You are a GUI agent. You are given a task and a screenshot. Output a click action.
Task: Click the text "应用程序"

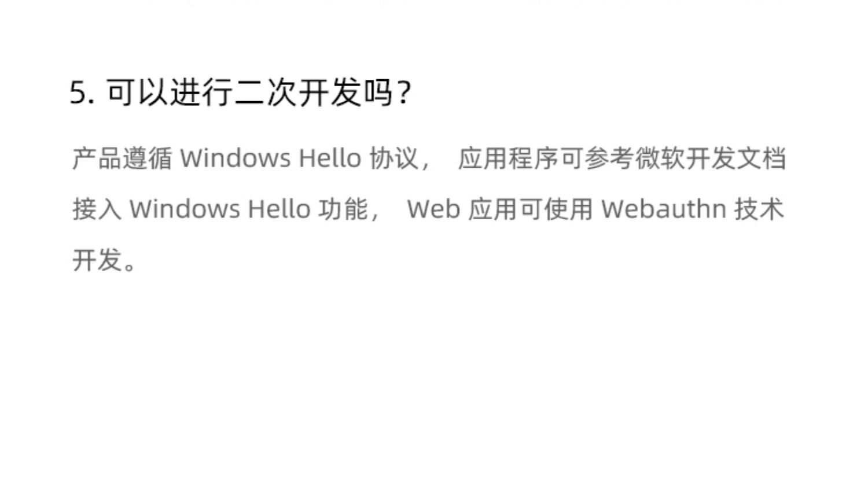[x=507, y=158]
